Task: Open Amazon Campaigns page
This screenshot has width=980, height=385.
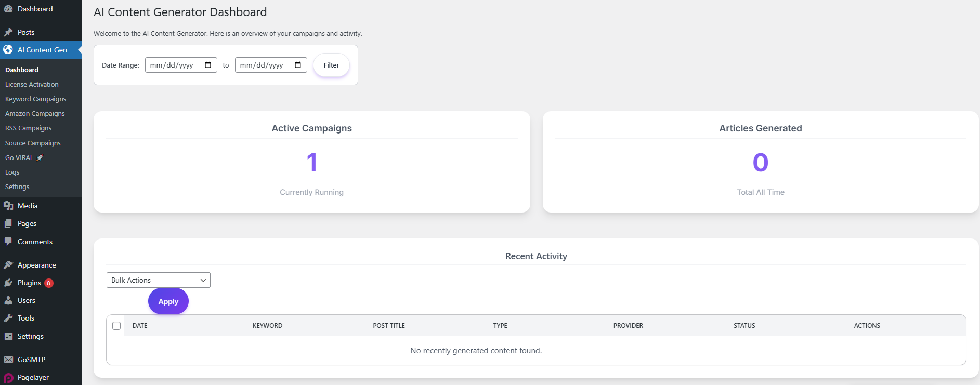Action: [35, 113]
